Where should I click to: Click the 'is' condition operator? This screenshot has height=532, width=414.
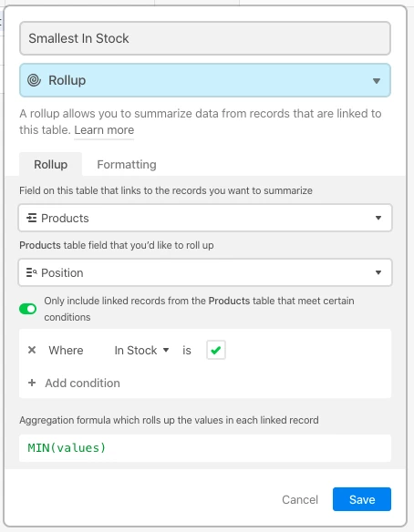tap(187, 350)
